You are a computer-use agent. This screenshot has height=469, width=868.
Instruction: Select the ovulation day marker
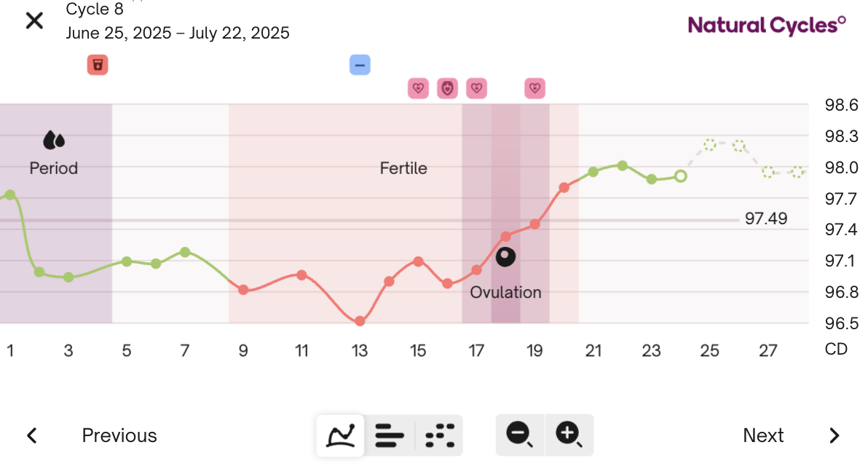505,256
